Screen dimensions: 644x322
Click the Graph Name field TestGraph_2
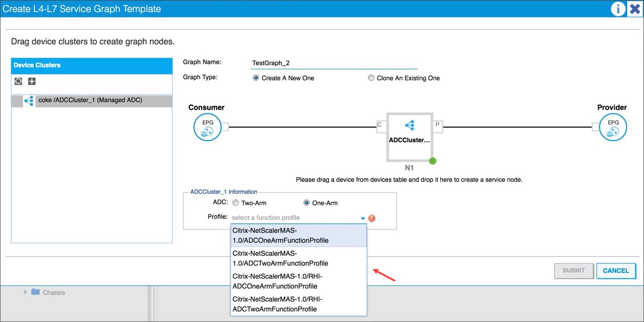(x=333, y=63)
